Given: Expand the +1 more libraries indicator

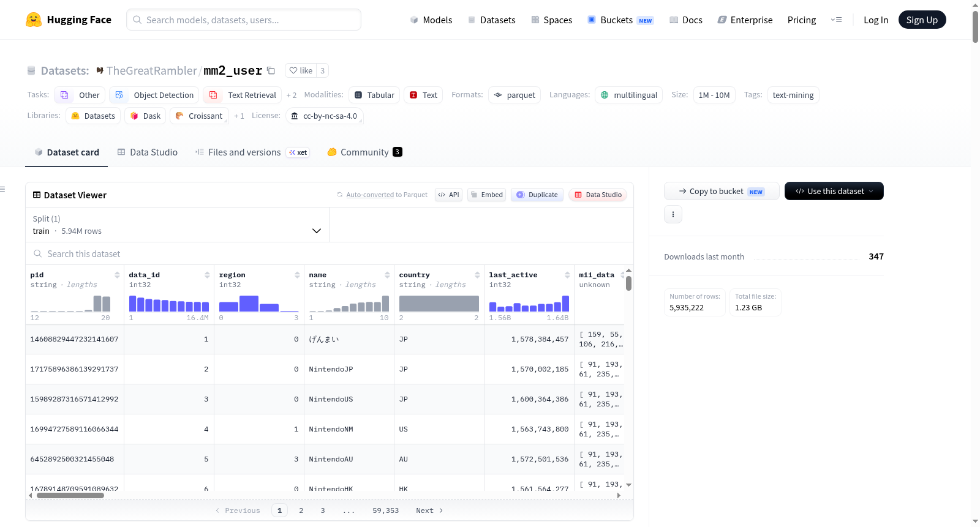Looking at the screenshot, I should click(239, 116).
